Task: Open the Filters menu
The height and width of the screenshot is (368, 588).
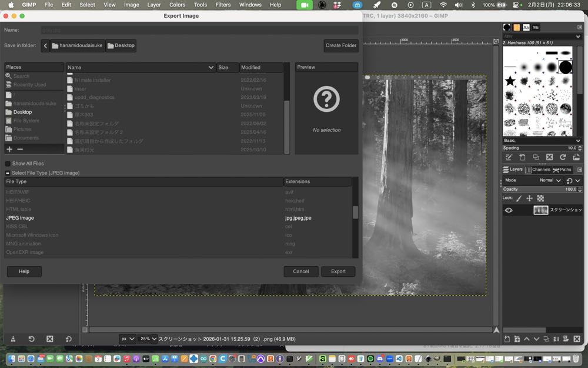Action: click(x=223, y=5)
